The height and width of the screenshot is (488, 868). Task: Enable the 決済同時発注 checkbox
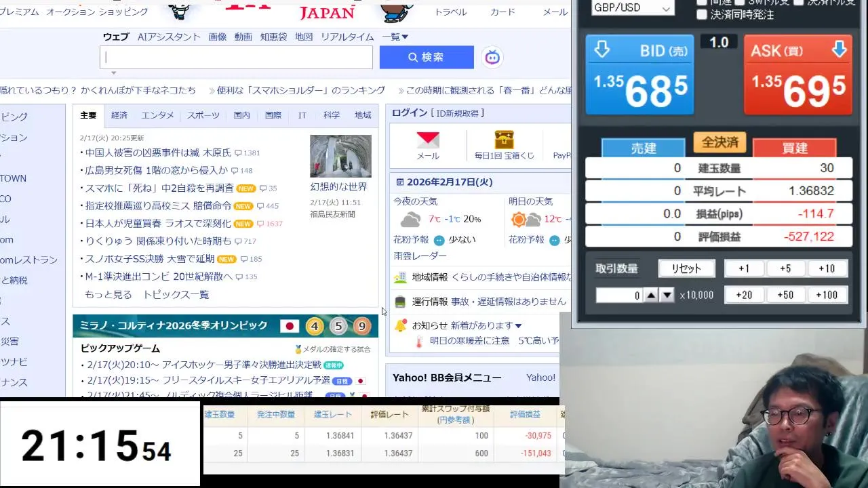click(702, 14)
